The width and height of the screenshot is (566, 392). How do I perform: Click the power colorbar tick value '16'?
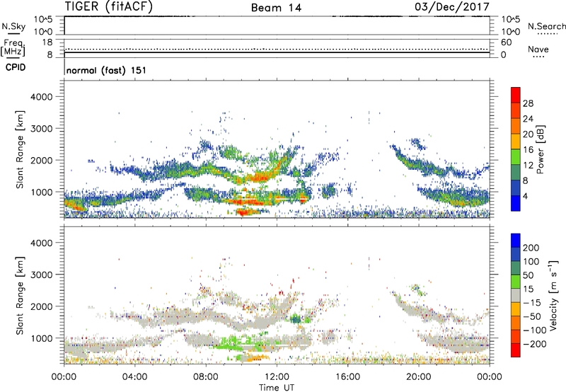pos(528,150)
